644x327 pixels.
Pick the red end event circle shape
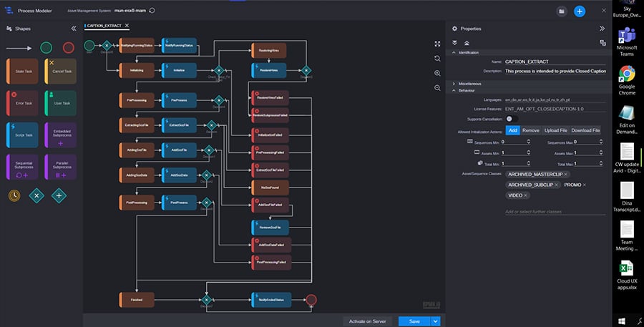pyautogui.click(x=69, y=48)
